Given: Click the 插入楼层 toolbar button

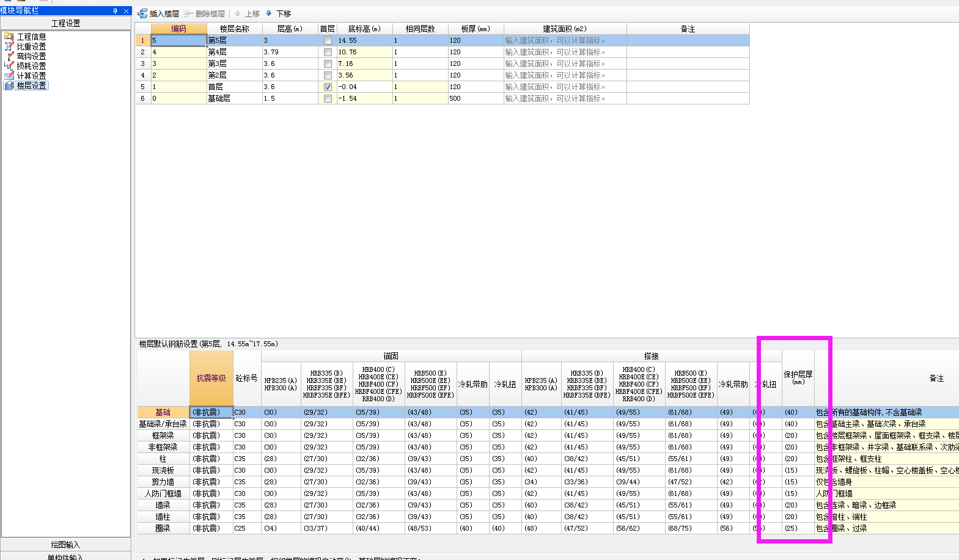Looking at the screenshot, I should point(158,13).
